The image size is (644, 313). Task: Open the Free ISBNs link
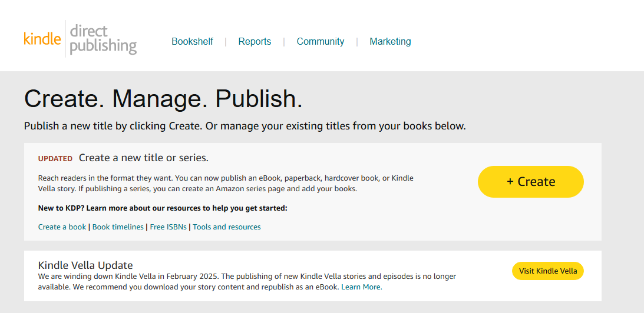tap(168, 227)
